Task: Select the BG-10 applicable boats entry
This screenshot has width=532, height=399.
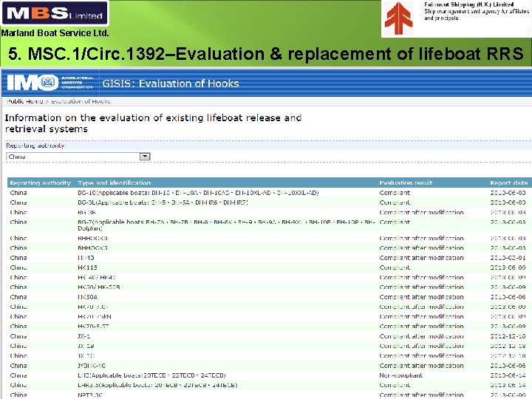Action: [x=198, y=193]
